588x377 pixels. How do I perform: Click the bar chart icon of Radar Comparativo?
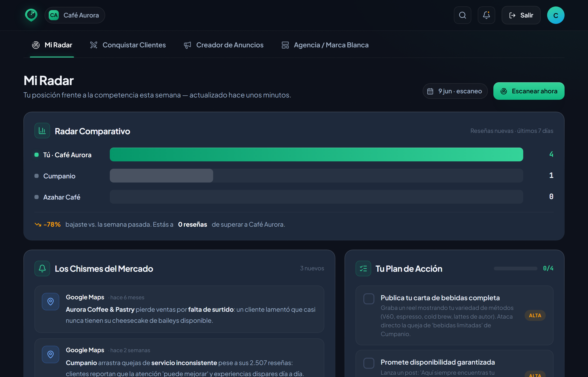(x=42, y=131)
